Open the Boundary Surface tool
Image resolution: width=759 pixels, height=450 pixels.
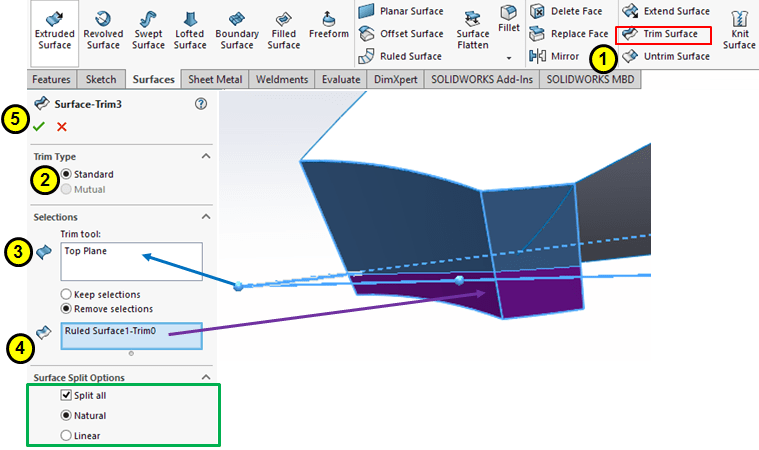click(x=236, y=28)
